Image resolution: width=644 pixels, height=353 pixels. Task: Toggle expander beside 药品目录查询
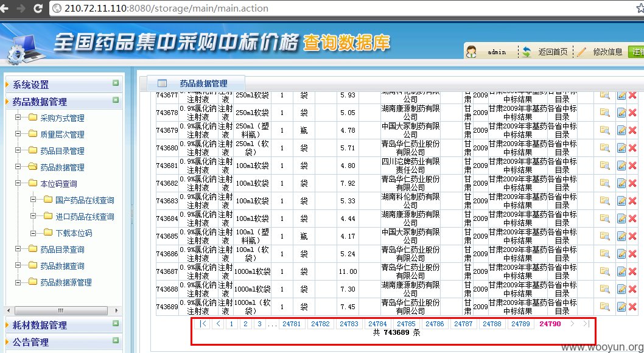(x=18, y=249)
